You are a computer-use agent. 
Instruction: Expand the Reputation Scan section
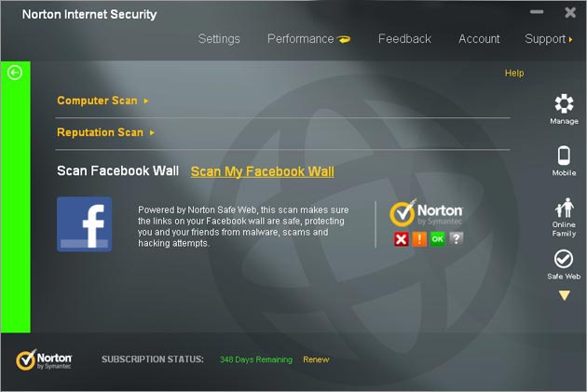pos(105,132)
